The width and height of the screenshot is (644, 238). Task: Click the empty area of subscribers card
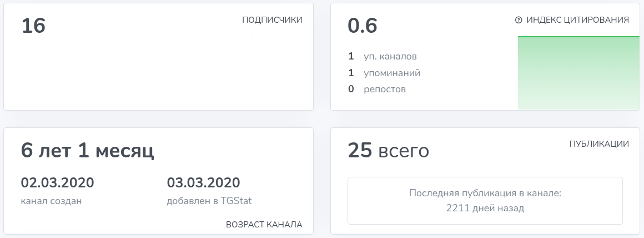click(158, 72)
